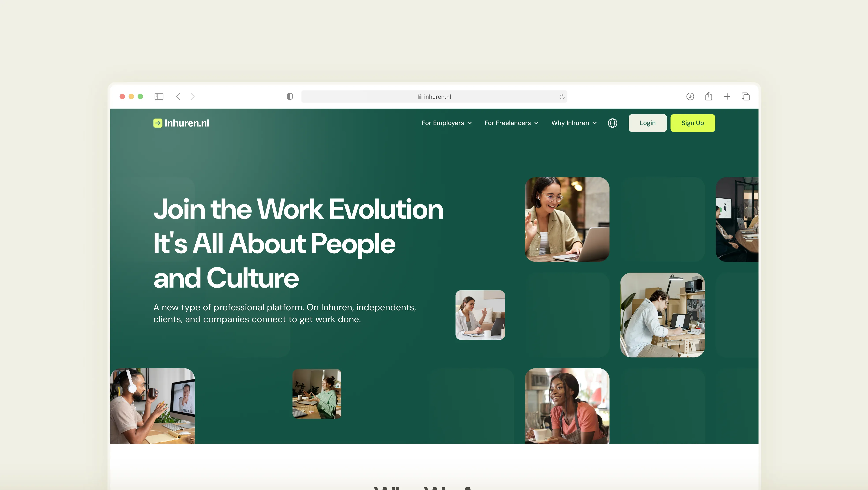Expand the For Employers dropdown
The image size is (868, 490).
pos(447,123)
